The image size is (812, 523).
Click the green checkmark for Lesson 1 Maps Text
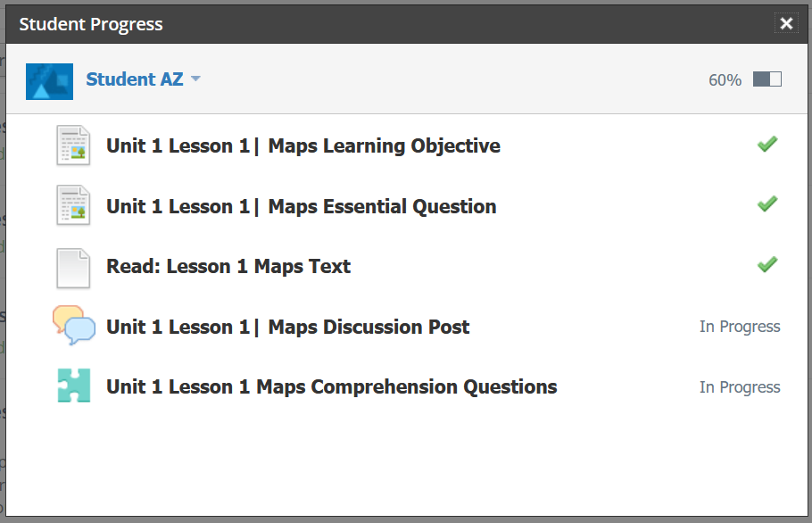(x=767, y=264)
